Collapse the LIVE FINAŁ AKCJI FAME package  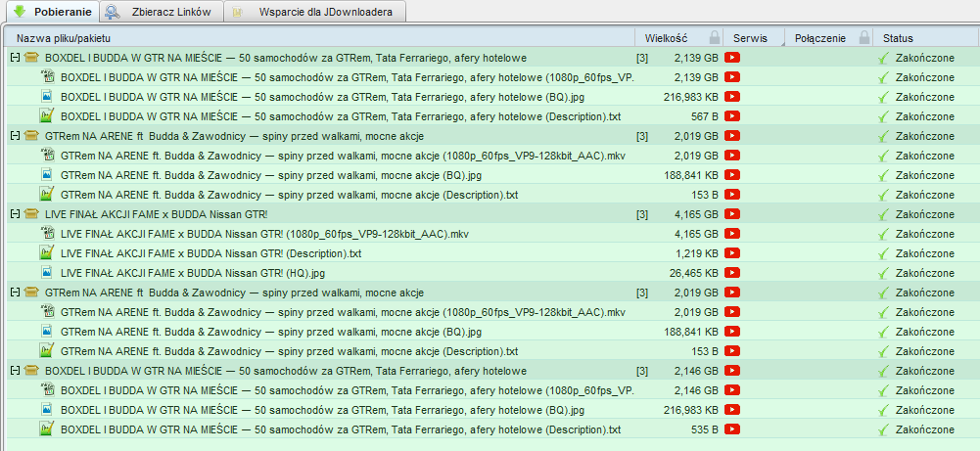[14, 214]
